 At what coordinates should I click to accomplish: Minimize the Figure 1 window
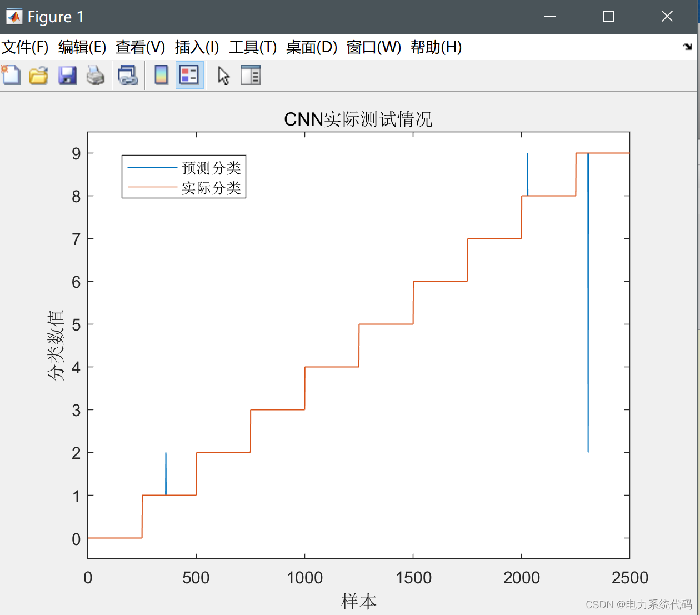point(550,17)
